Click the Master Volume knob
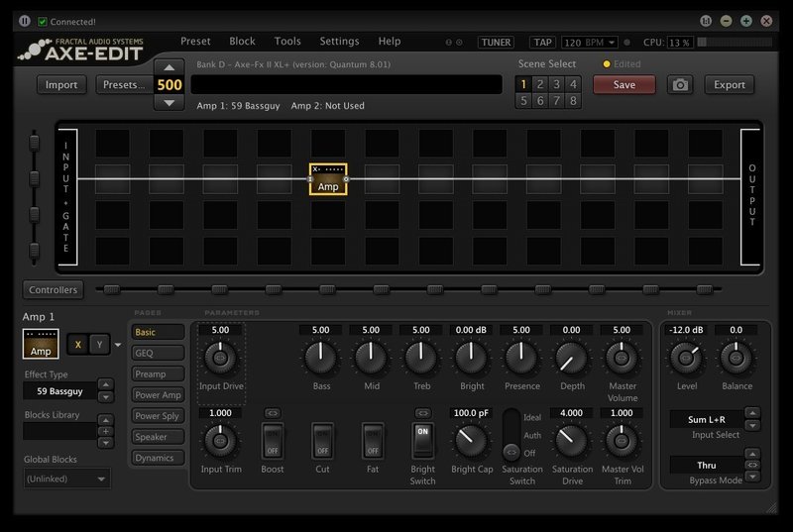The width and height of the screenshot is (793, 532). point(622,359)
